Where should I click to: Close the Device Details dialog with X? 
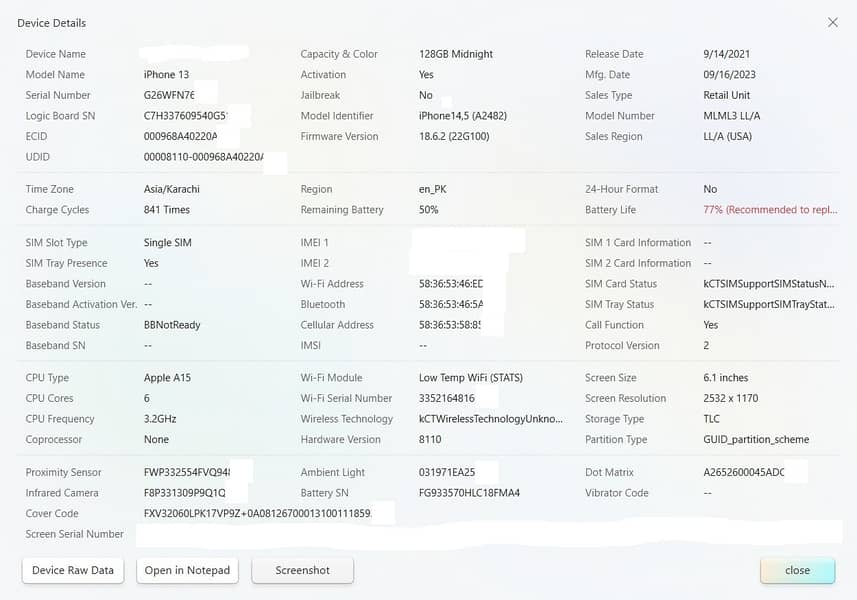tap(832, 22)
